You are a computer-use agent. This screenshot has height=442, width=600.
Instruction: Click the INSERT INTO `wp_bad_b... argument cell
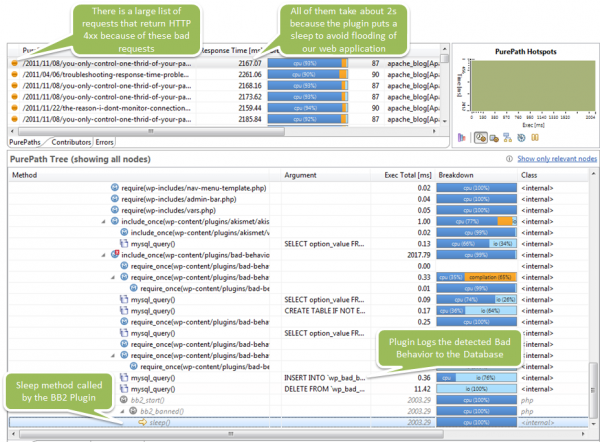tap(324, 377)
